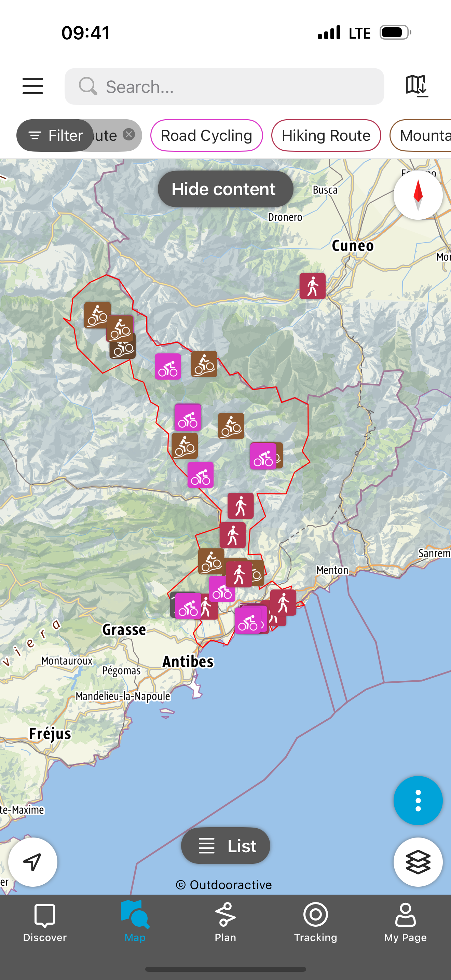
Task: Open the Outdooractive copyright link
Action: tap(223, 885)
